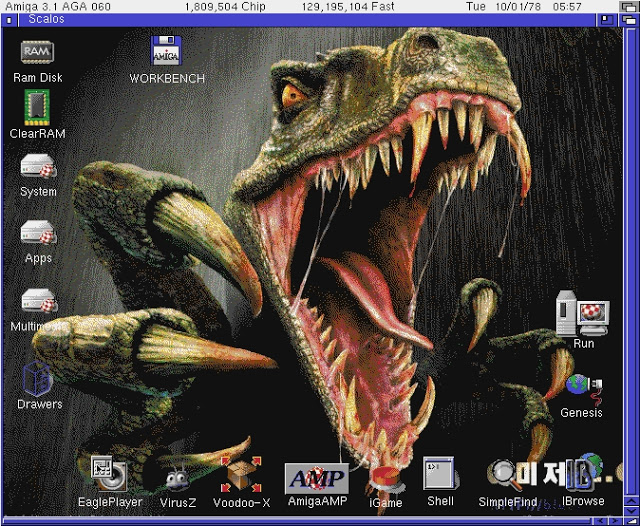Click the vertical scrollbar down arrow
This screenshot has height=526, width=640.
point(631,511)
